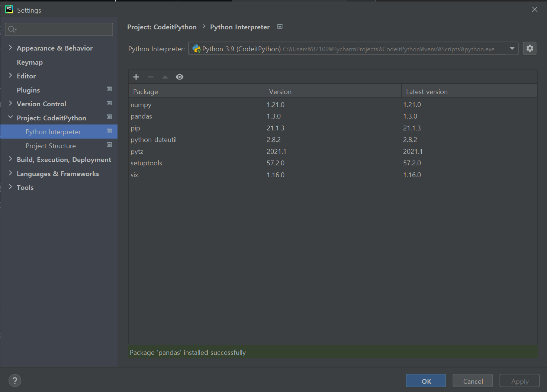Click the search magnifier icon
Image resolution: width=547 pixels, height=392 pixels.
12,29
